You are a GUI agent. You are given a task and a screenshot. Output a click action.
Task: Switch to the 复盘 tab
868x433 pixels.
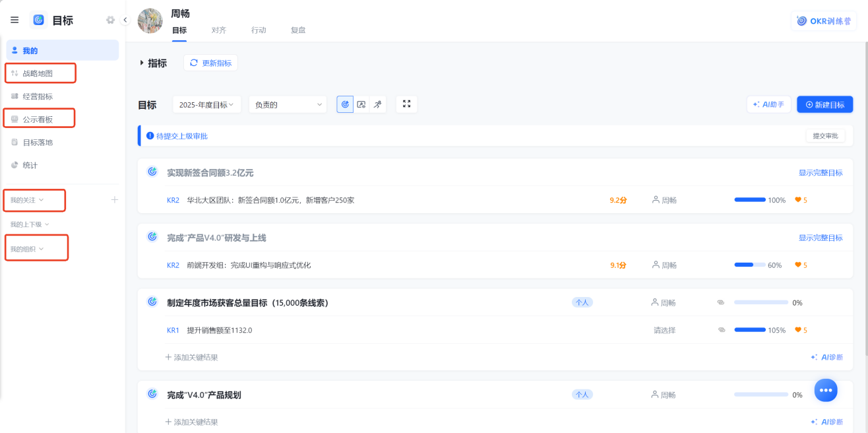298,30
